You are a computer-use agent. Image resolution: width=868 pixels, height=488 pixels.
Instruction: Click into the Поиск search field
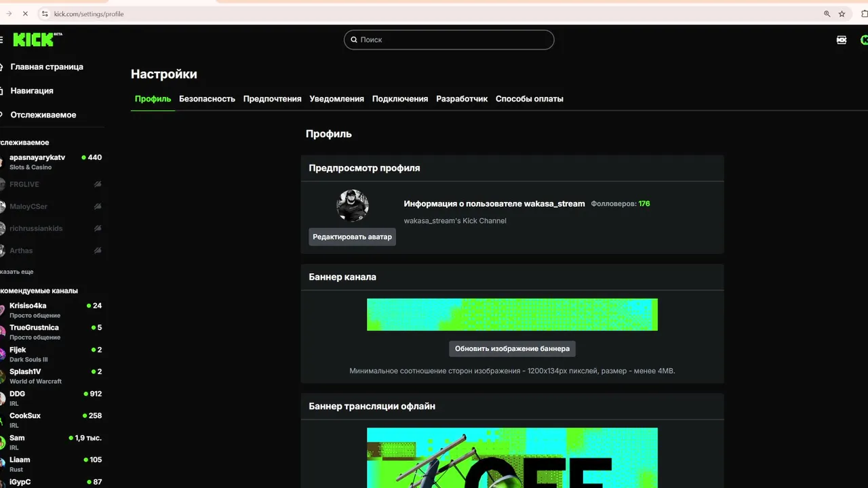(449, 39)
